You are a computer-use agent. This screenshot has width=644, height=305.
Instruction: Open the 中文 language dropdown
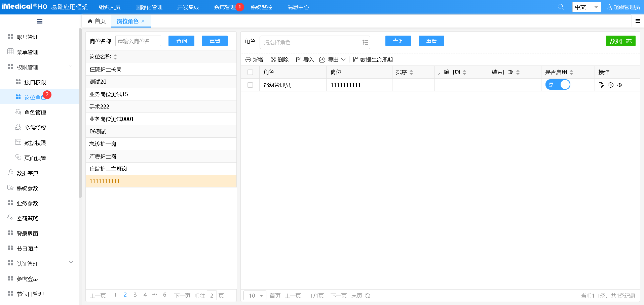pyautogui.click(x=586, y=7)
